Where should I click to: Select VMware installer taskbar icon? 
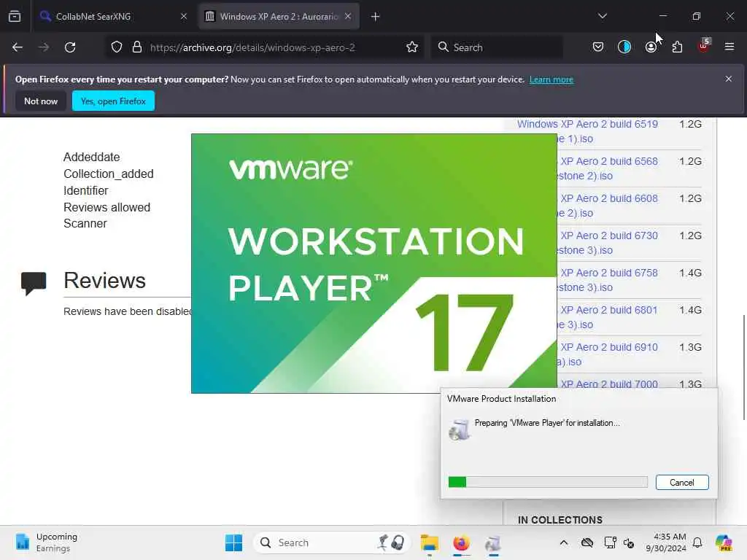(493, 542)
